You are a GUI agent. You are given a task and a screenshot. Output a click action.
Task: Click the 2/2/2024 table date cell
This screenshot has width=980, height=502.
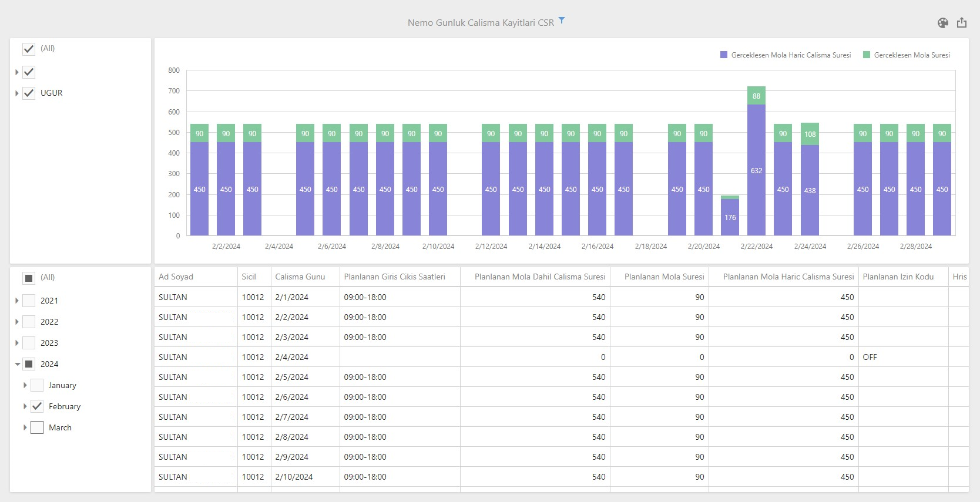click(x=305, y=317)
